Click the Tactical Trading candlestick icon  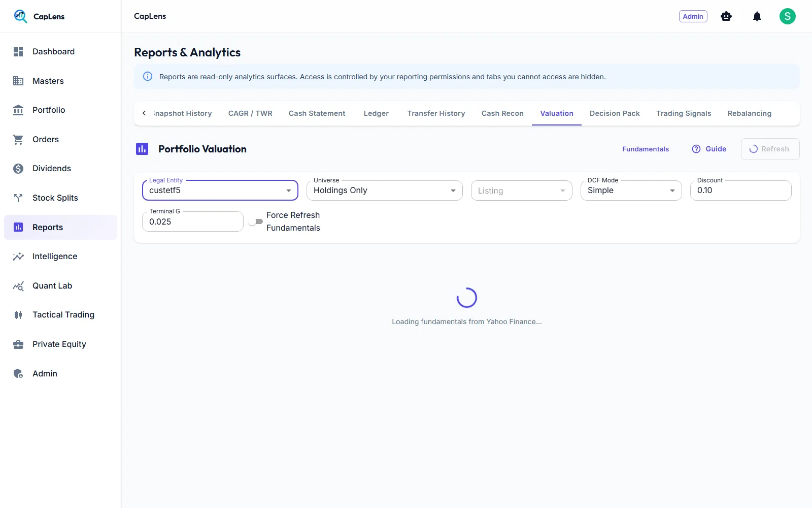pos(18,315)
